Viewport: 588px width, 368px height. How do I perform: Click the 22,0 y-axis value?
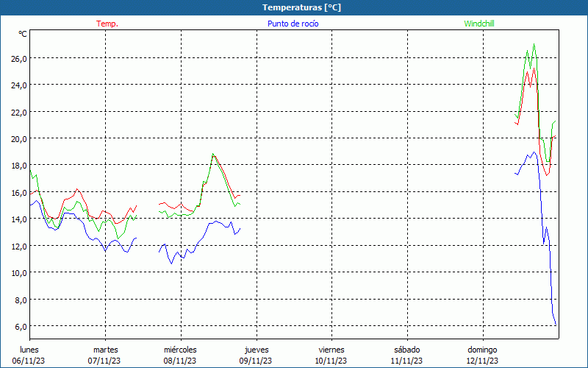pyautogui.click(x=19, y=112)
